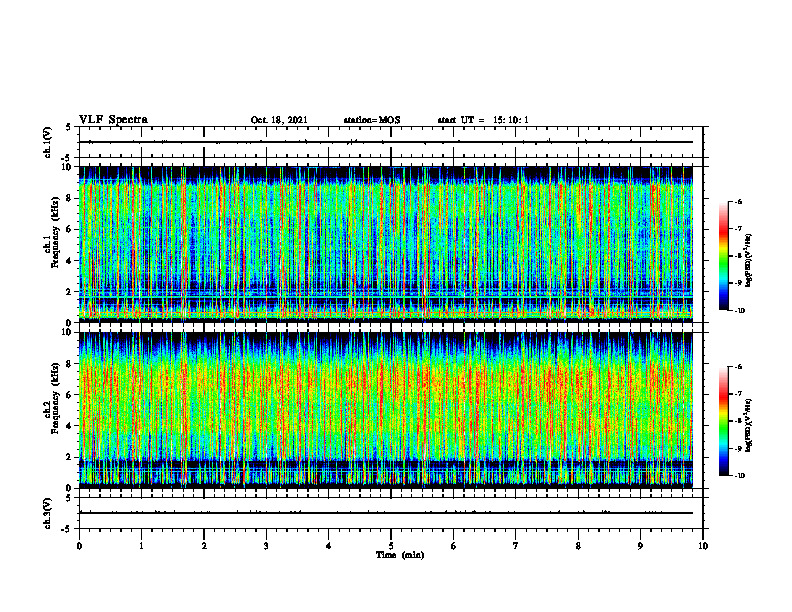Click the ch.1(V) waveform trace strip
This screenshot has height=612, width=792.
(386, 142)
